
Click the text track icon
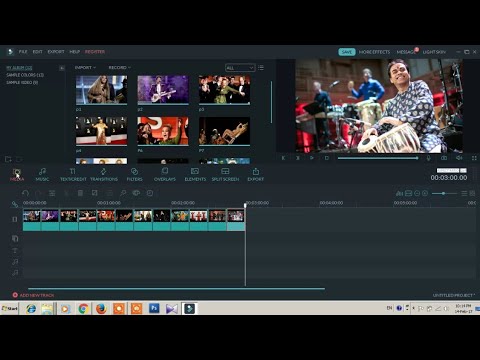coord(15,250)
